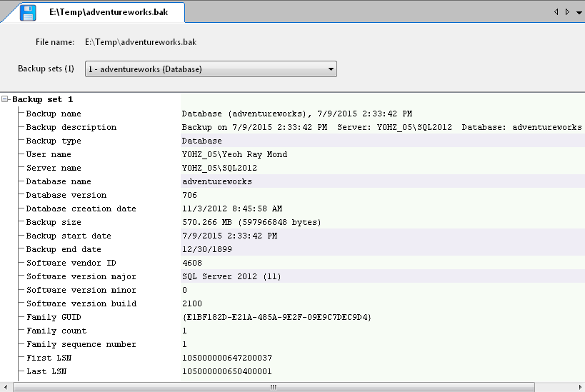The height and width of the screenshot is (392, 585).
Task: Click the File name path 'E:\Temp\adventureworks.bak'
Action: (x=141, y=42)
